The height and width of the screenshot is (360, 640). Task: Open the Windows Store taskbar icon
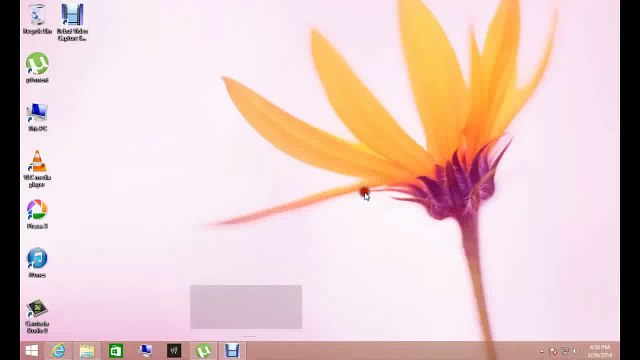(116, 351)
